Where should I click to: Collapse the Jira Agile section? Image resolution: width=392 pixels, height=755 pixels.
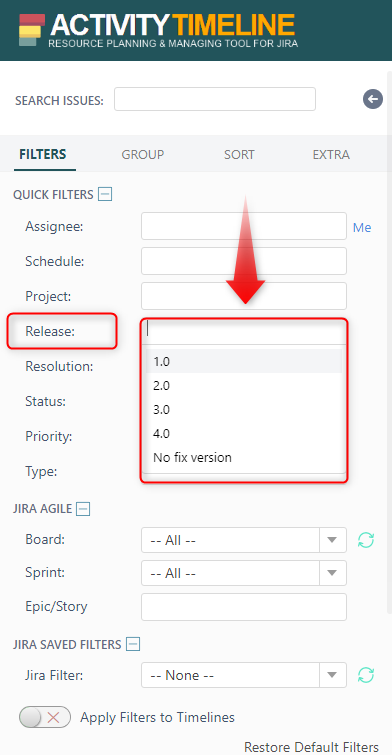pos(83,508)
